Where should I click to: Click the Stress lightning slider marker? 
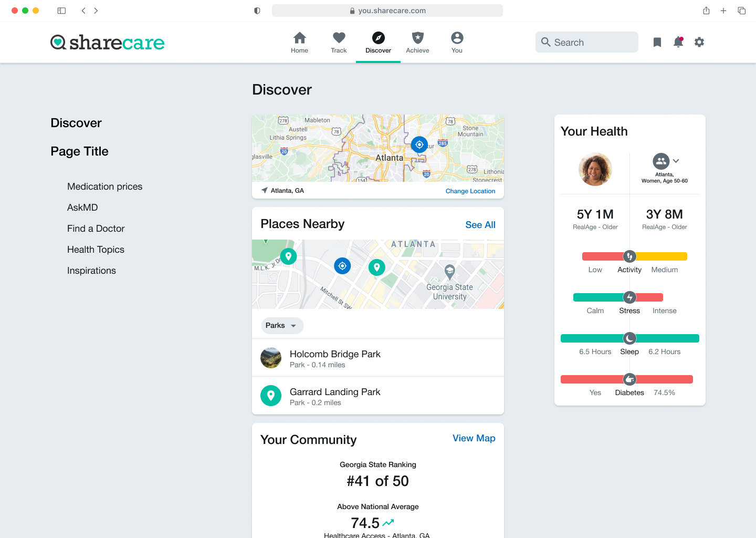pyautogui.click(x=629, y=297)
